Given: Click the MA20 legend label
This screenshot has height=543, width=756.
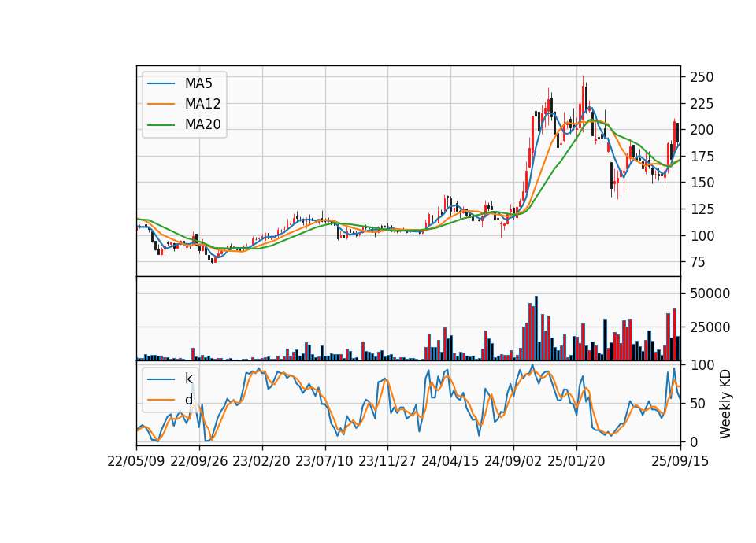Looking at the screenshot, I should click(x=202, y=124).
